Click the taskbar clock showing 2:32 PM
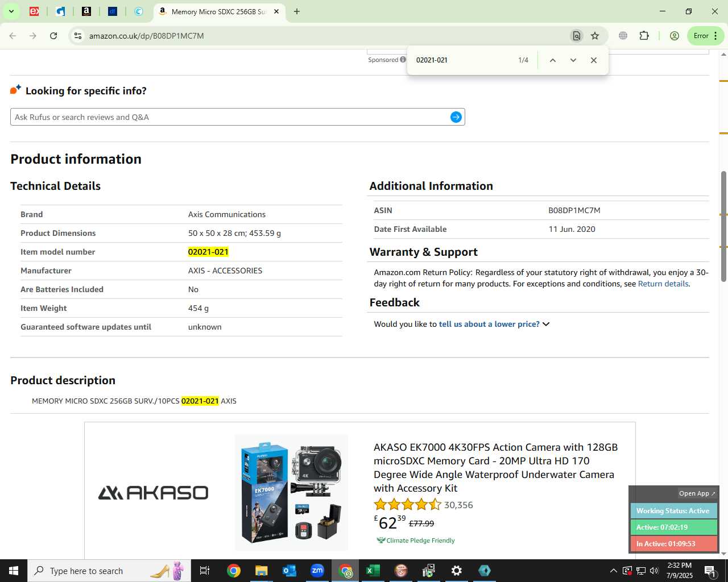Viewport: 728px width, 582px height. pyautogui.click(x=680, y=571)
